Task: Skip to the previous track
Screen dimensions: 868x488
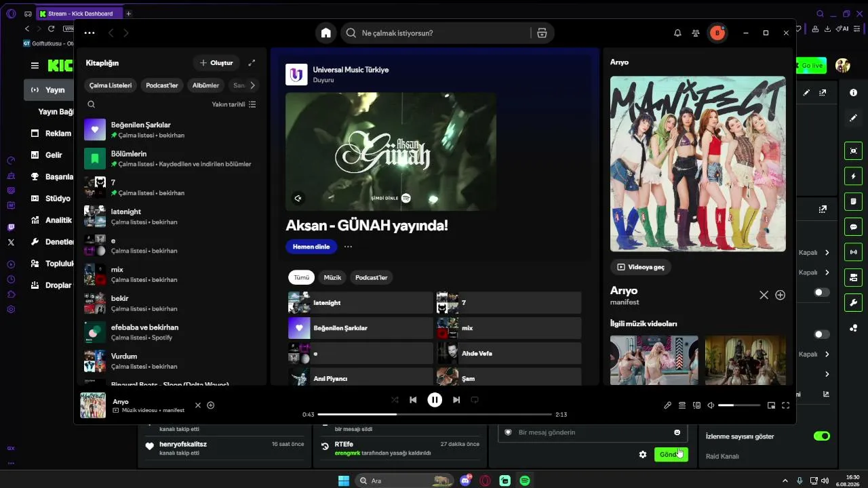Action: pos(413,400)
